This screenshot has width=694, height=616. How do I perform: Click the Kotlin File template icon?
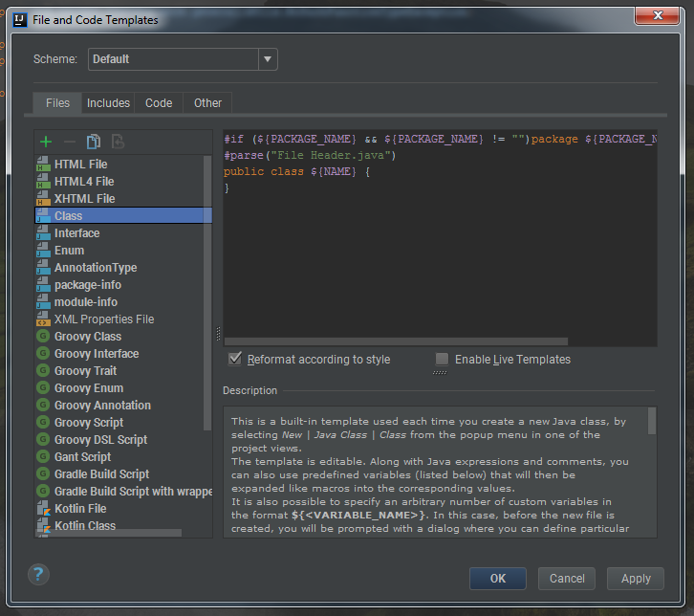(43, 508)
